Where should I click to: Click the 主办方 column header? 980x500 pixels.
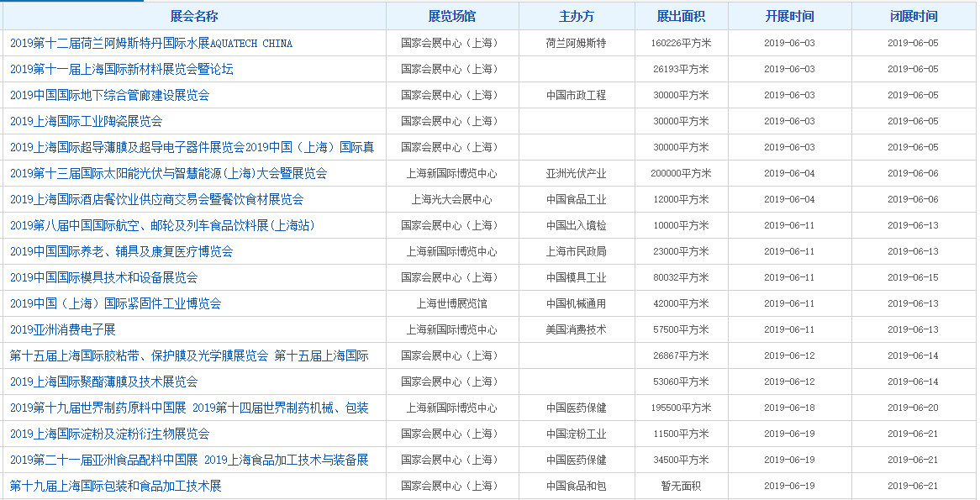[x=577, y=17]
